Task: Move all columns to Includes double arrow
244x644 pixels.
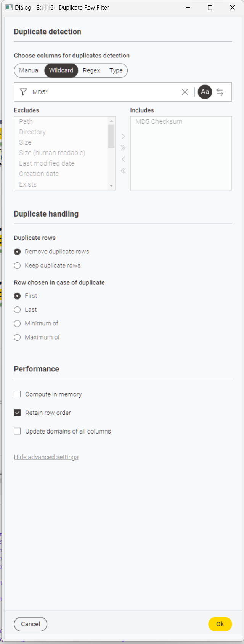Action: pos(123,148)
